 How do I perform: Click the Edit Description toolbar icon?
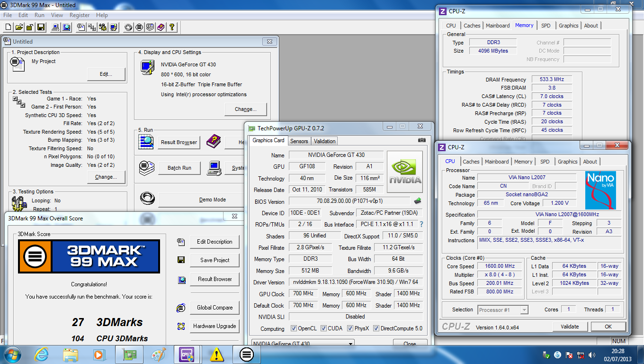(81, 27)
